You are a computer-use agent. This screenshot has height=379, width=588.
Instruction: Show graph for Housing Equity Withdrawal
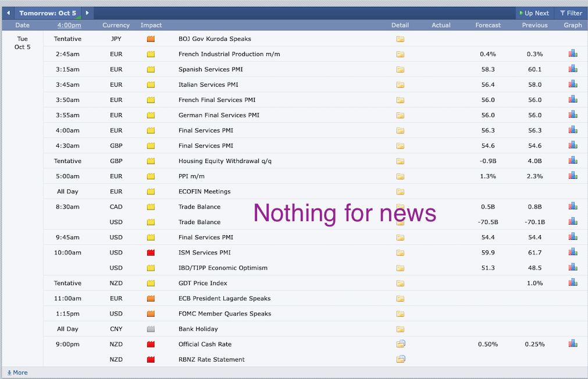573,160
